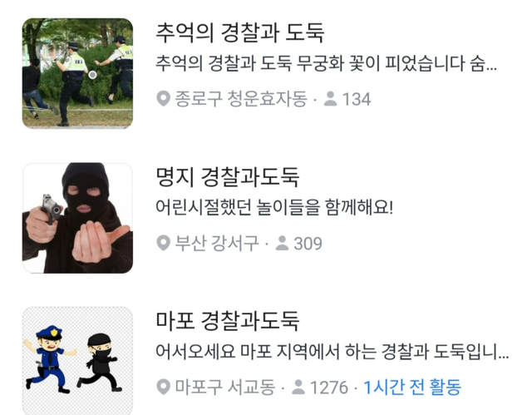Image resolution: width=532 pixels, height=415 pixels.
Task: Click the 1276 member count
Action: click(x=329, y=388)
